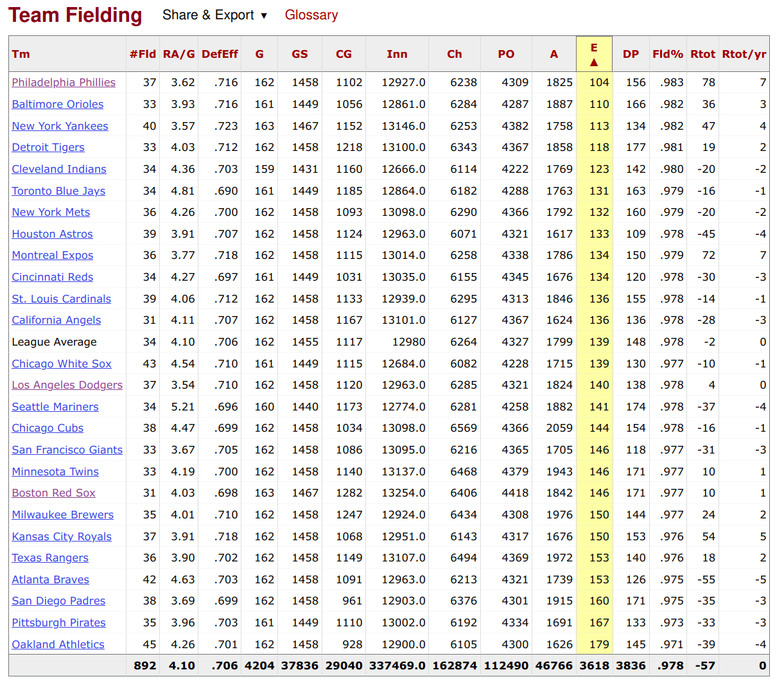Open San Diego Padres team link
The image size is (784, 688).
(58, 601)
